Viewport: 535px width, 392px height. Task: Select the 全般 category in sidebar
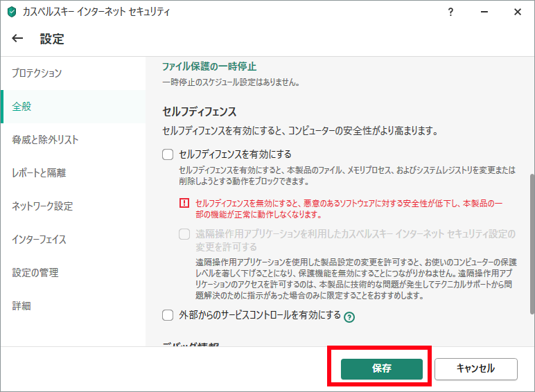22,107
